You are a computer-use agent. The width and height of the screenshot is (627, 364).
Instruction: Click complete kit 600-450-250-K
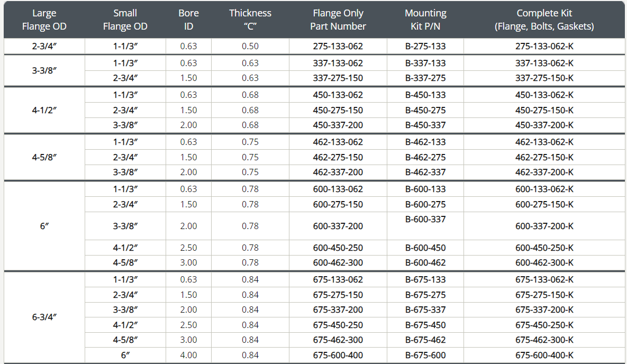544,248
